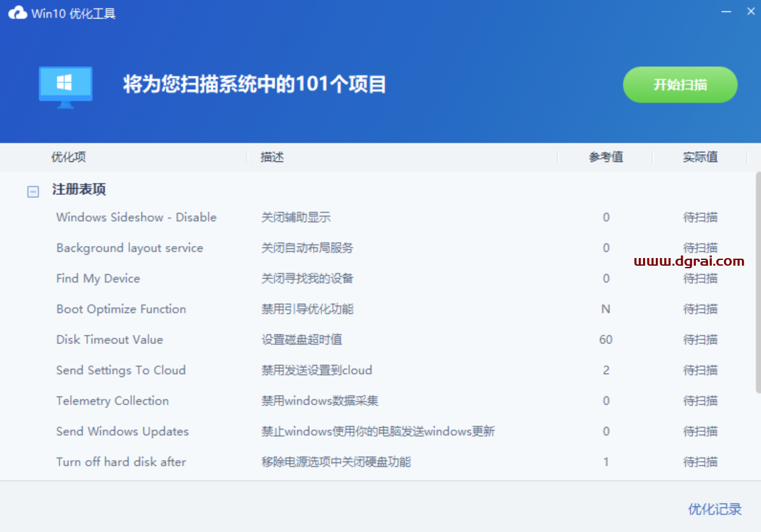Click the cloud app icon in the title bar
The height and width of the screenshot is (532, 761).
[x=17, y=11]
